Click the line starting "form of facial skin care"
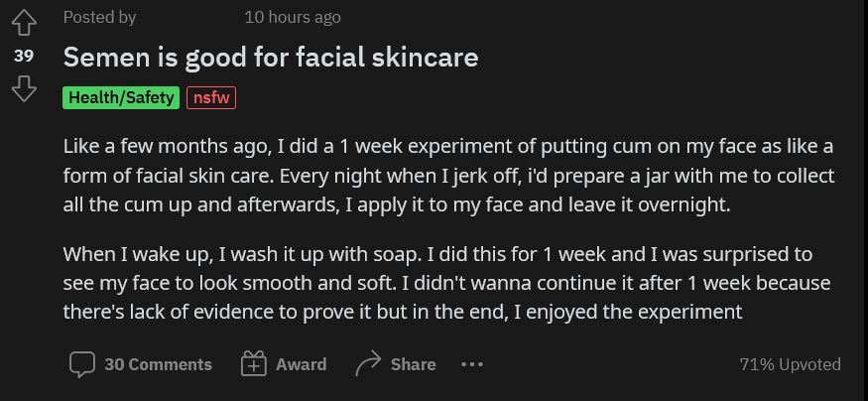The width and height of the screenshot is (868, 401). (x=447, y=176)
